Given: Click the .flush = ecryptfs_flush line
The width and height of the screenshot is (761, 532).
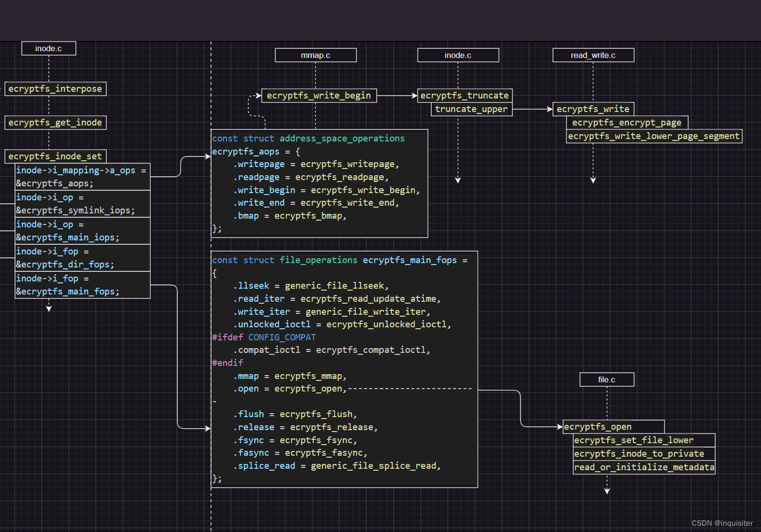Looking at the screenshot, I should [x=296, y=414].
